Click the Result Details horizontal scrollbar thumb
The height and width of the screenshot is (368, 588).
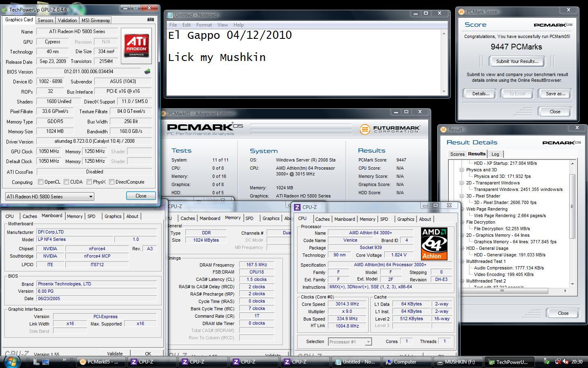click(x=502, y=291)
